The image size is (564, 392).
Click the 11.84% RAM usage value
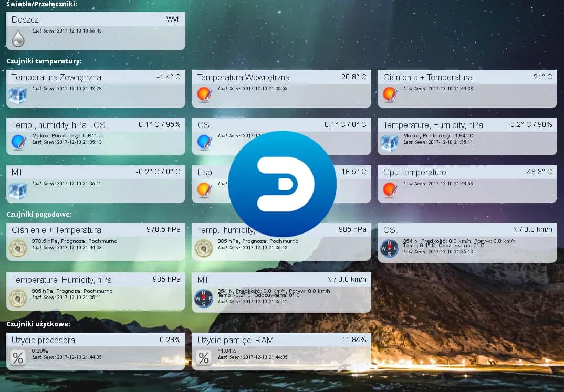click(354, 340)
